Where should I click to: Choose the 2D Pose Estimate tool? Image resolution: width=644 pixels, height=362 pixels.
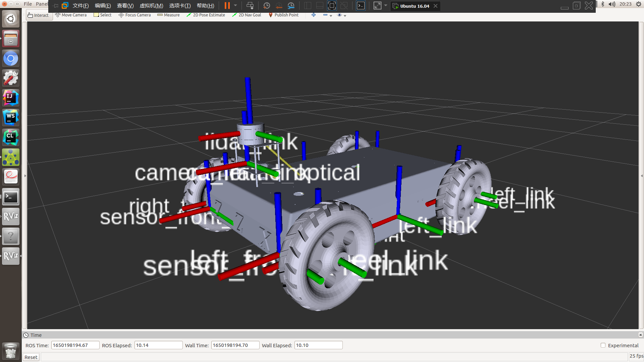[206, 15]
